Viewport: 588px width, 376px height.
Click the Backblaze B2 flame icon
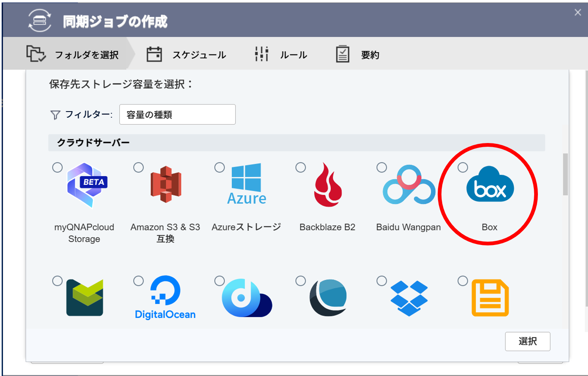(x=328, y=184)
